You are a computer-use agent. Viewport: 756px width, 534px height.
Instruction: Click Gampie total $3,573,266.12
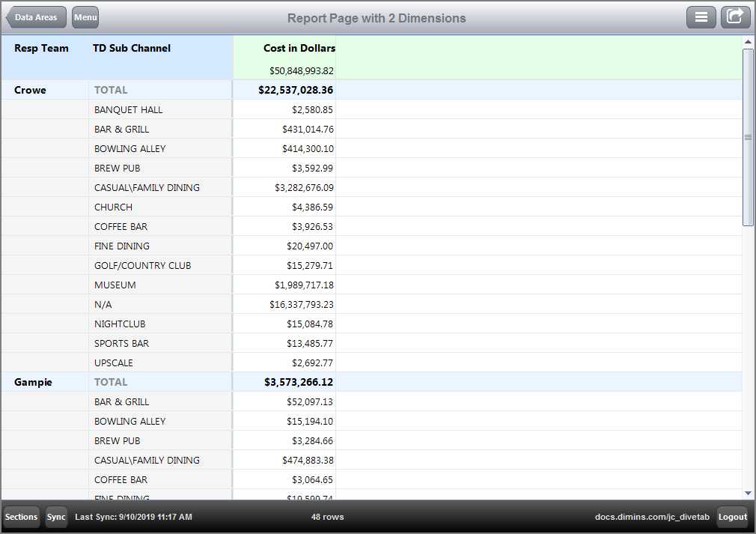coord(299,382)
